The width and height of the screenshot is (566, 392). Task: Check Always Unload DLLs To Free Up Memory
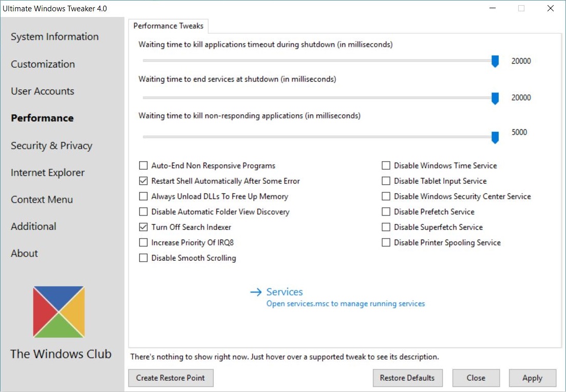coord(143,197)
